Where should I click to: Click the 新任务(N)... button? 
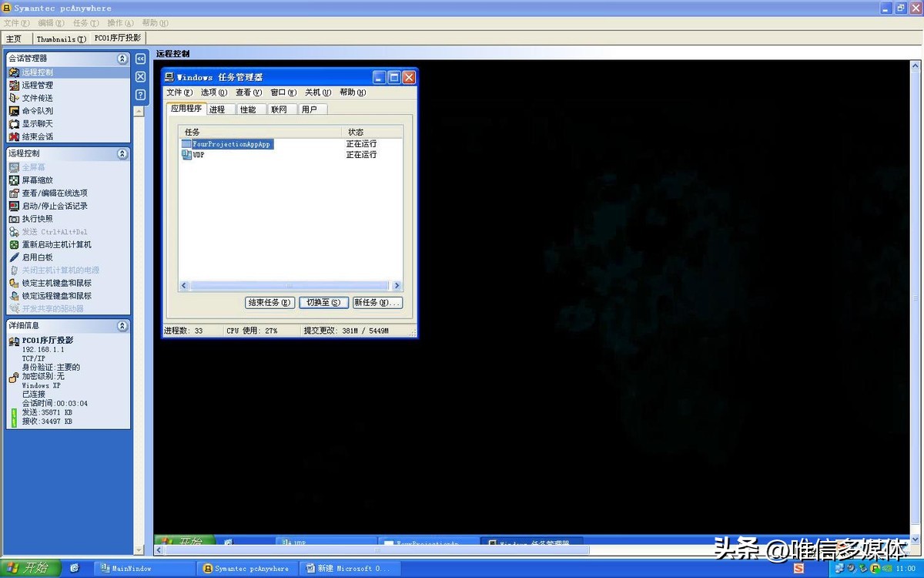pos(377,303)
